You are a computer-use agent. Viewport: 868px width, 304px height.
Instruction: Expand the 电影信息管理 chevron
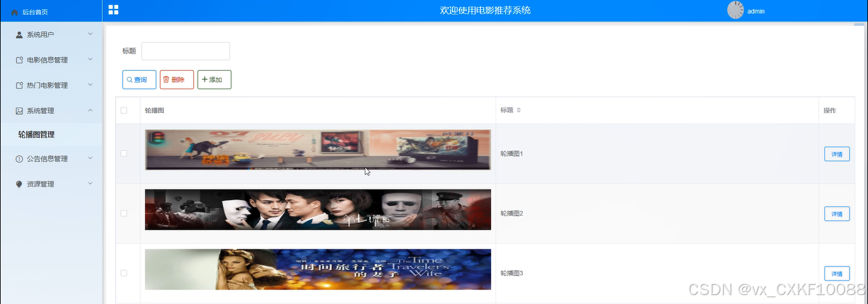coord(90,59)
